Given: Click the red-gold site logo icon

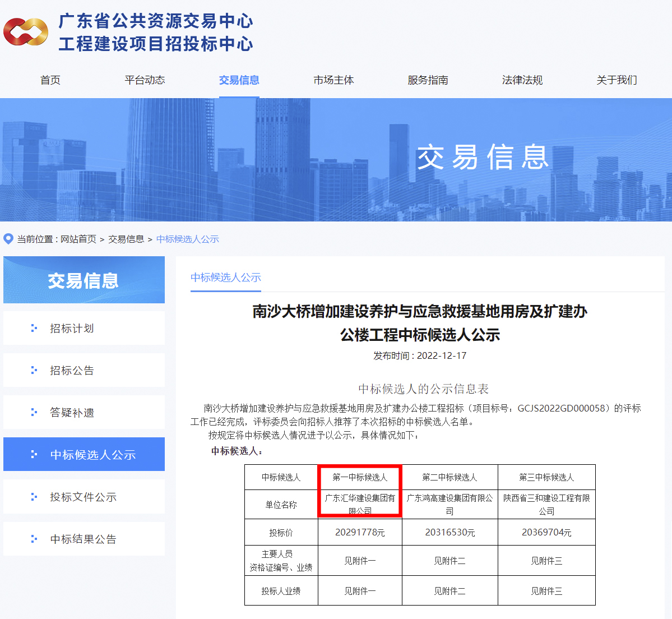Looking at the screenshot, I should (26, 32).
